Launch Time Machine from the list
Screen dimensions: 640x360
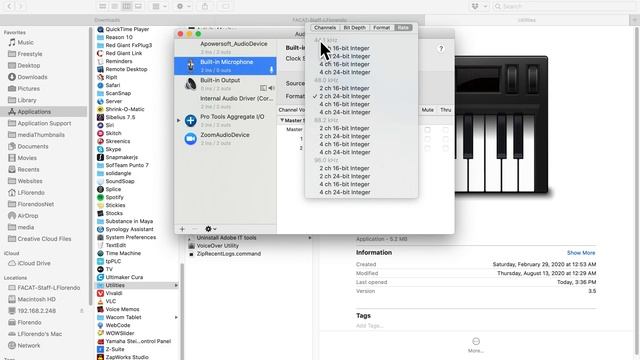point(119,253)
